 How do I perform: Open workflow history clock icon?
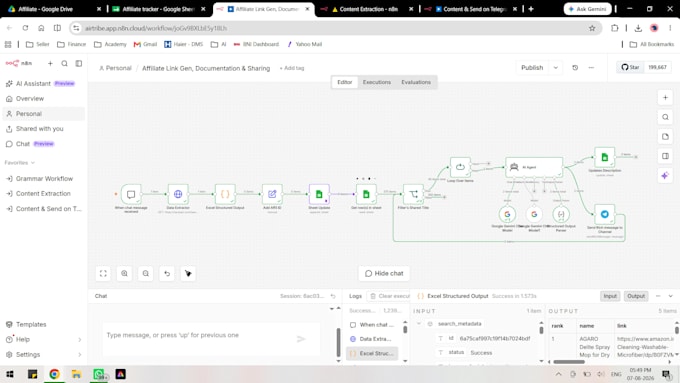pyautogui.click(x=575, y=68)
